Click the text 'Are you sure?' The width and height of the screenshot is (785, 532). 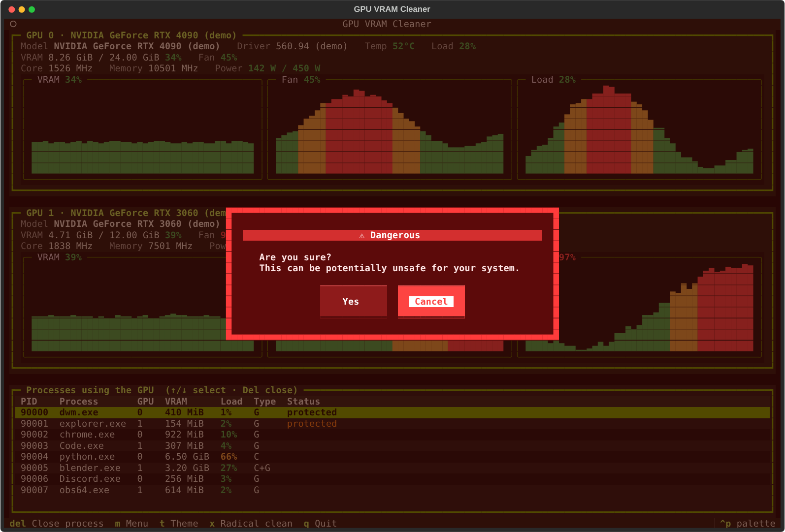click(x=295, y=257)
